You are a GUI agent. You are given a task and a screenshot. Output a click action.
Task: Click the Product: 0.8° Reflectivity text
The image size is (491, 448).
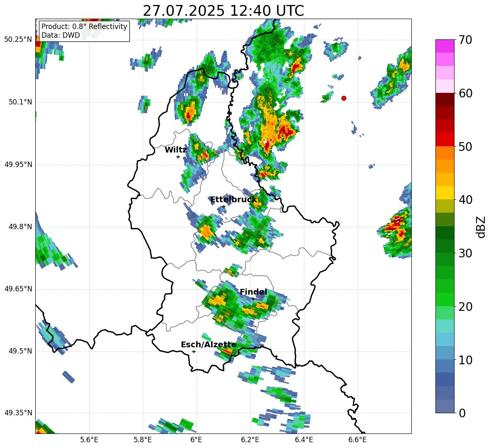(x=84, y=27)
